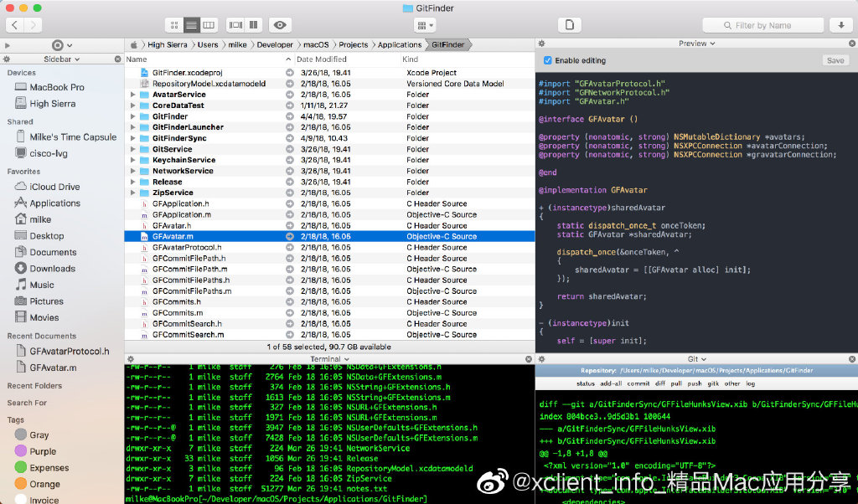Click the add-all git command
The height and width of the screenshot is (504, 858).
611,383
